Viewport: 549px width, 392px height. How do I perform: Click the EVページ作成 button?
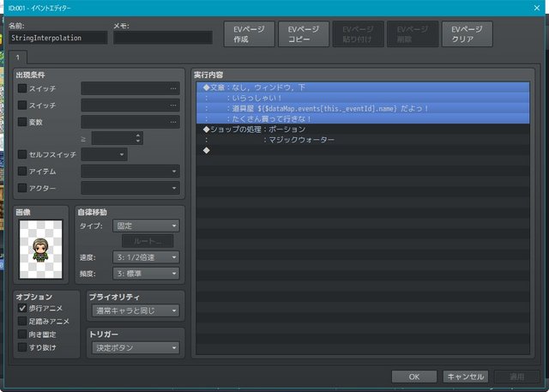250,34
